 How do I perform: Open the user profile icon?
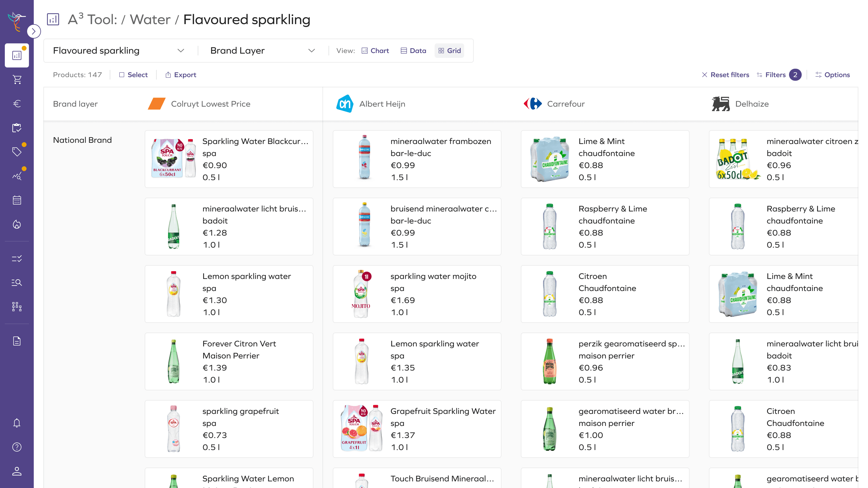(17, 471)
